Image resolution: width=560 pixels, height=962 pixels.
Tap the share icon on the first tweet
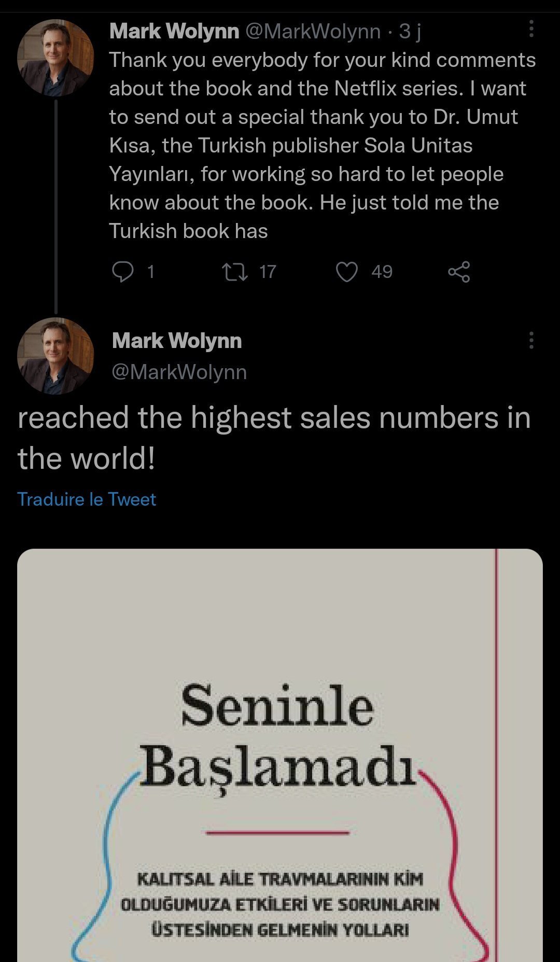click(459, 271)
